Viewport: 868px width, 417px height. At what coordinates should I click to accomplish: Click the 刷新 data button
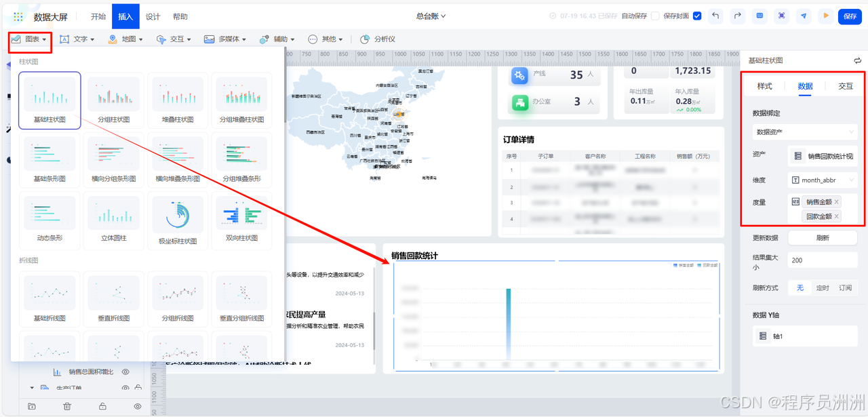pos(823,238)
